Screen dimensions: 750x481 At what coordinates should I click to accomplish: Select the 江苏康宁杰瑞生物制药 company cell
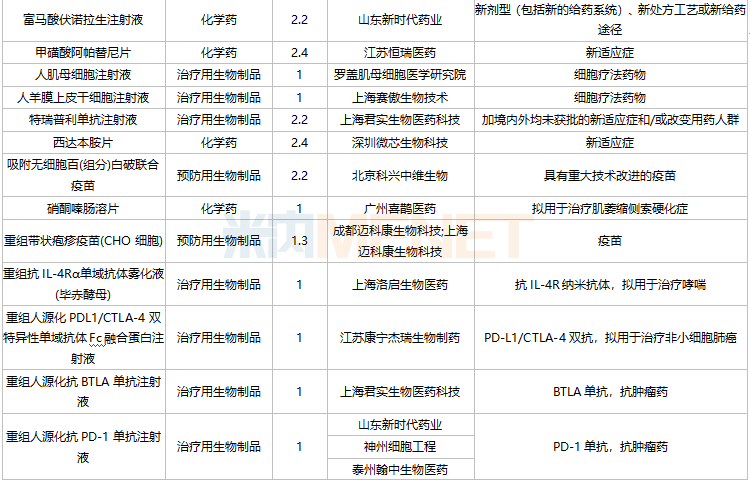pos(399,337)
